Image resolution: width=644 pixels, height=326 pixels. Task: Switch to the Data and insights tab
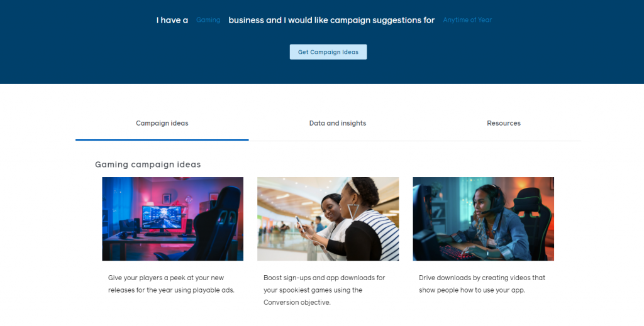[x=338, y=123]
